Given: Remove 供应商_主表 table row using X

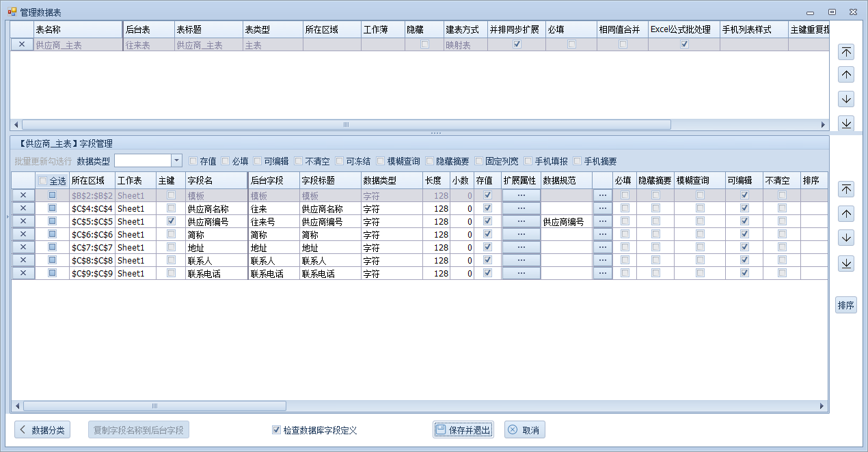Looking at the screenshot, I should (22, 44).
